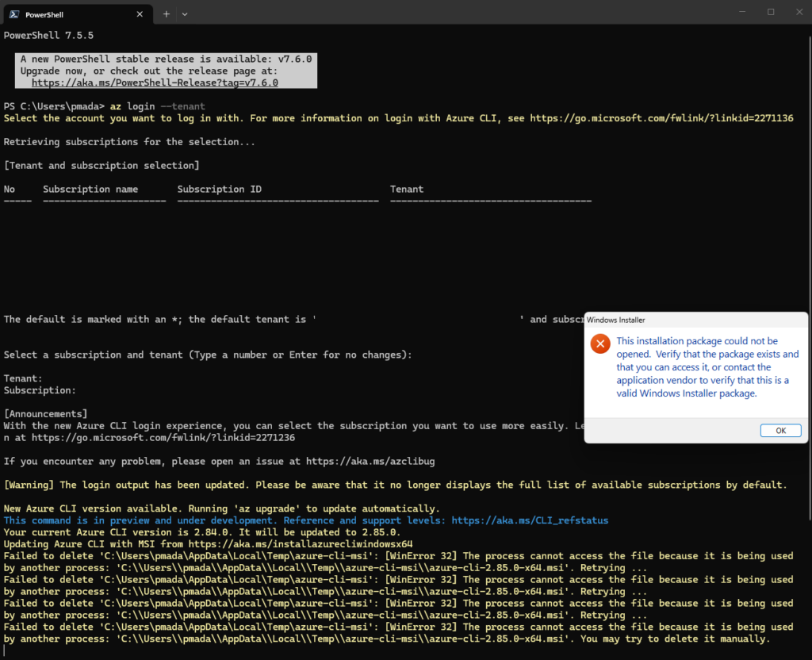The image size is (812, 660).
Task: Open the PowerShell-Release v7.6.0 link
Action: (155, 82)
